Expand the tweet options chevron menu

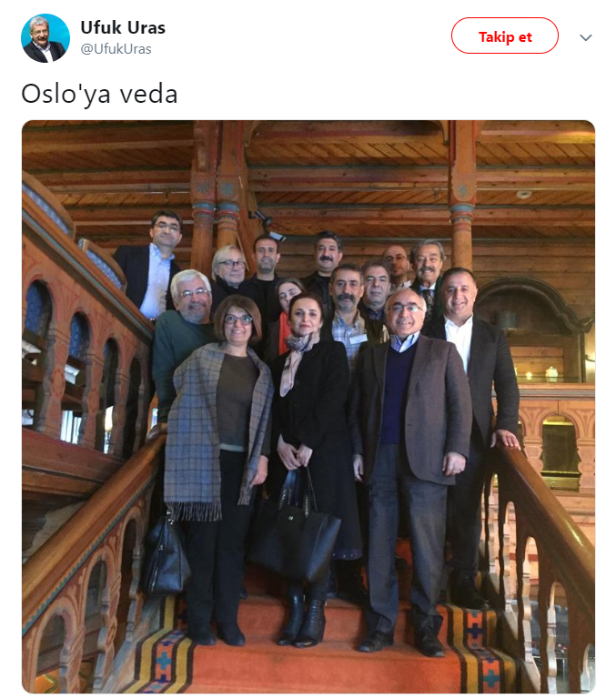586,37
